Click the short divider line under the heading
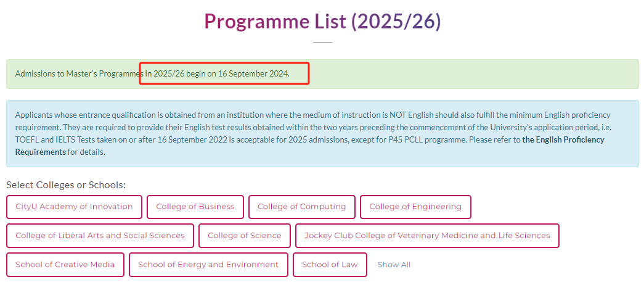Screen dimensions: 644x282 322,42
